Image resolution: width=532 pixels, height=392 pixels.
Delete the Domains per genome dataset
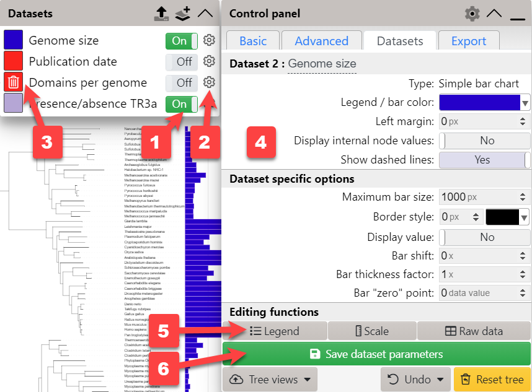click(x=13, y=82)
